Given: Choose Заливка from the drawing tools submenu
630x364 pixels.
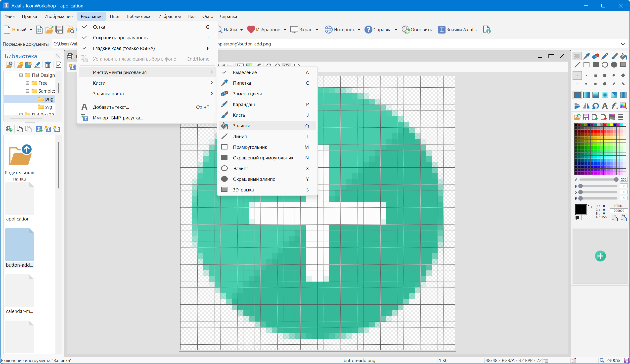Looking at the screenshot, I should tap(241, 126).
